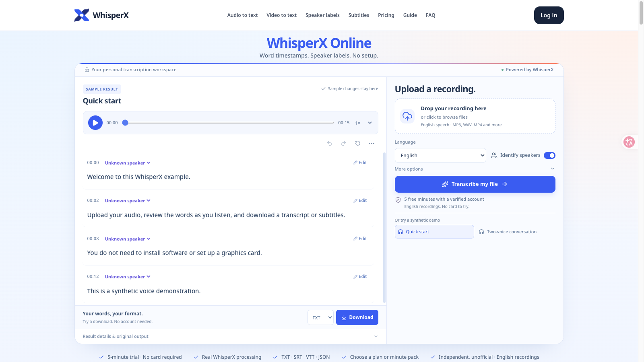Play the Quick start sample audio
This screenshot has height=362, width=644.
point(95,123)
